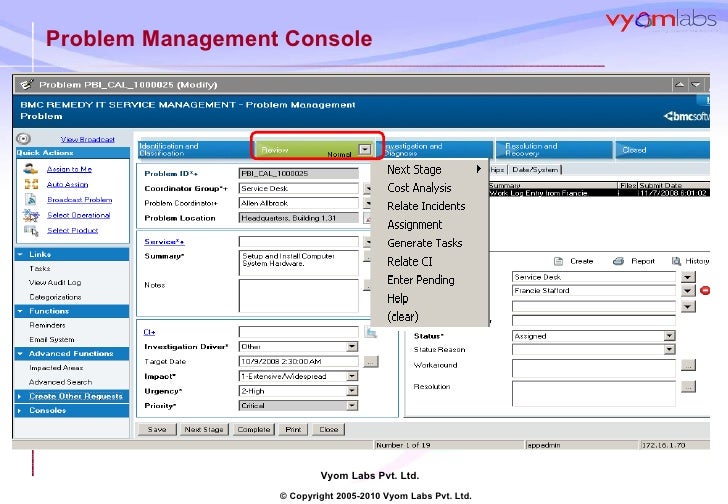Select (clear) menu item
728x504 pixels.
429,317
